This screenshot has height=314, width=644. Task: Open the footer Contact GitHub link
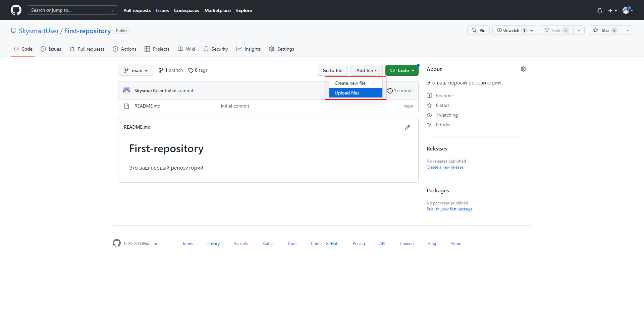click(x=325, y=244)
